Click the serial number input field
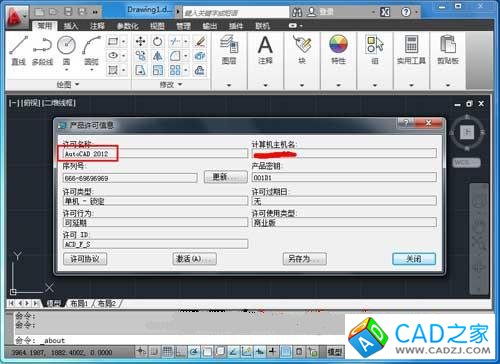Viewport: 500px width, 364px height. pos(130,178)
